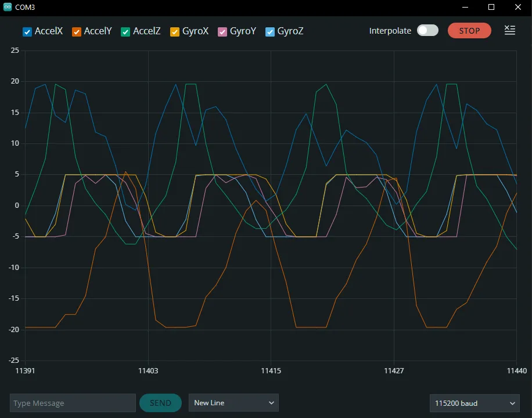Enable the Interpolate switch

427,31
